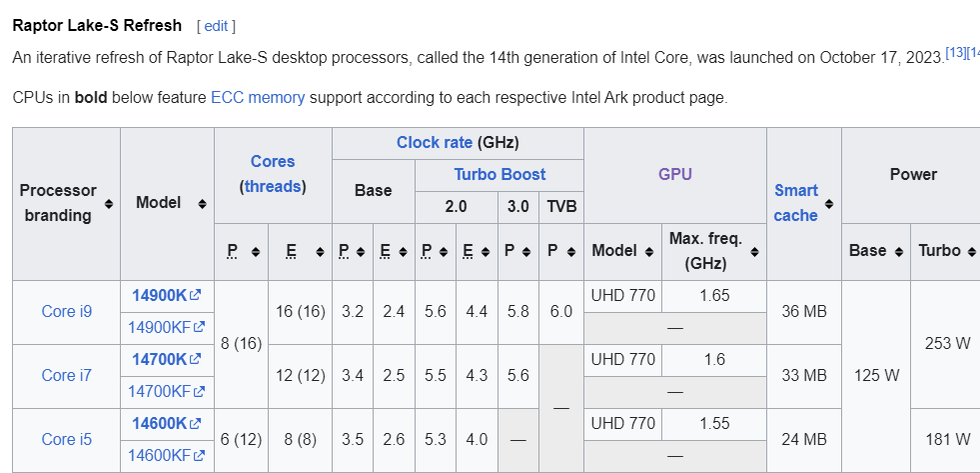
Task: Select the 24 MB smart cache cell
Action: click(804, 440)
